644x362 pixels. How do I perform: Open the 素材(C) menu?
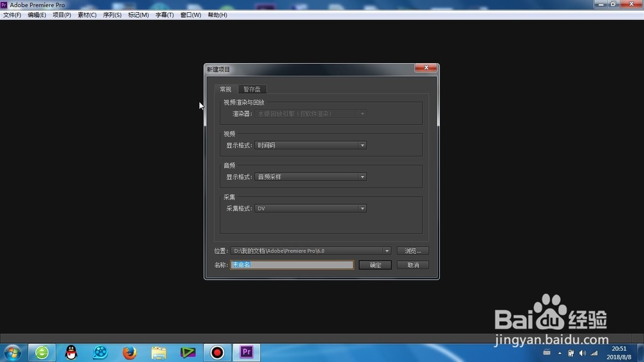(87, 15)
